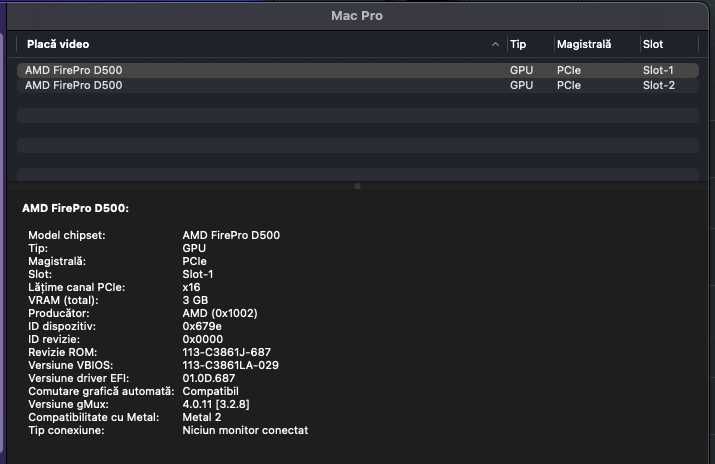Click the Comutare grafică automată value Compatibil

click(x=210, y=392)
